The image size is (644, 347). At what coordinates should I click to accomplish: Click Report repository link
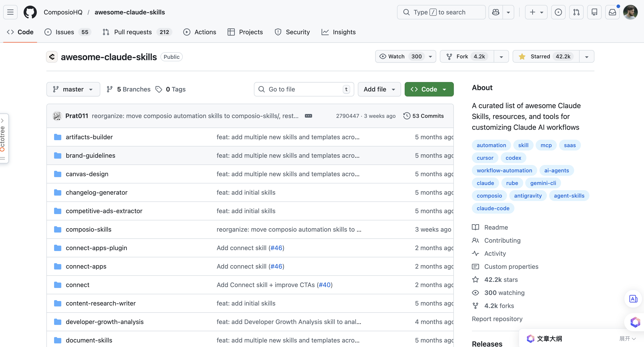pos(497,319)
